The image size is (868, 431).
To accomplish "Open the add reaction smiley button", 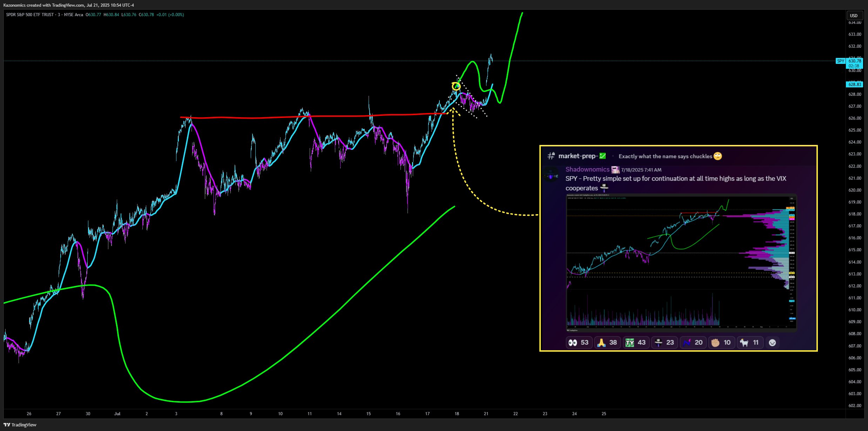I will pyautogui.click(x=772, y=343).
